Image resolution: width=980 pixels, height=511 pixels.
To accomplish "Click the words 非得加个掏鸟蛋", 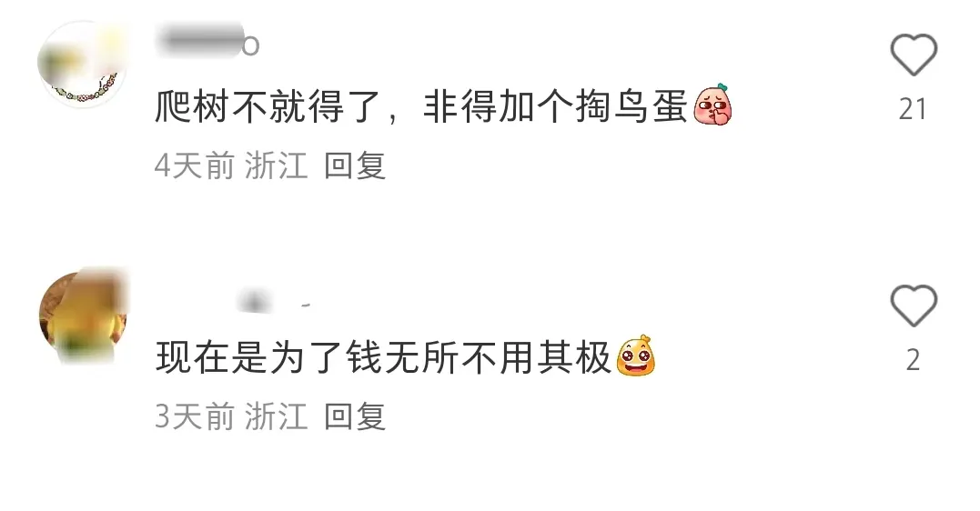I will [556, 106].
